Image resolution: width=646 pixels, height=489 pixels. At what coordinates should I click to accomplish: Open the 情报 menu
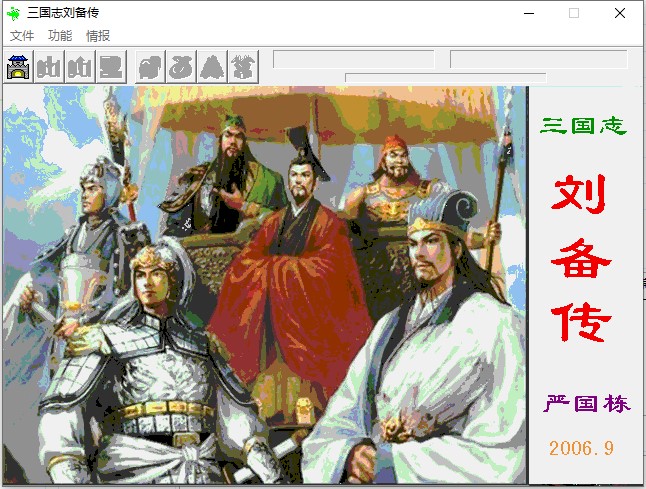[98, 36]
